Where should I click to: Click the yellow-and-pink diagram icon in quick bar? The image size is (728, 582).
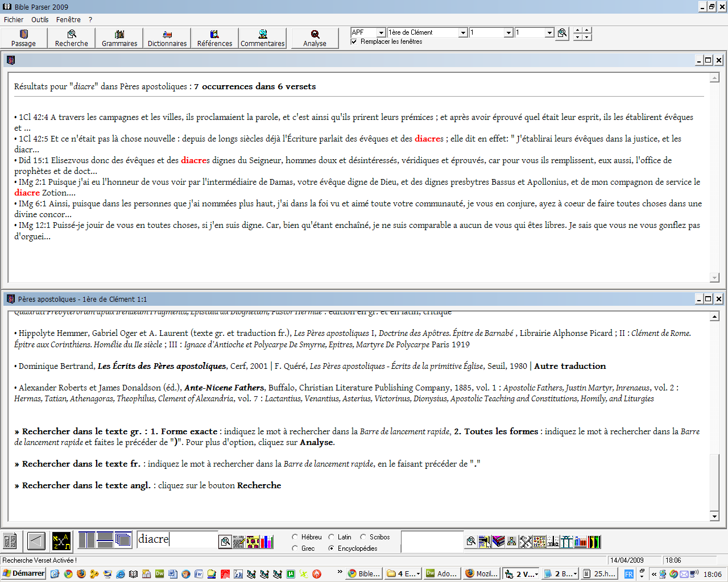(253, 541)
